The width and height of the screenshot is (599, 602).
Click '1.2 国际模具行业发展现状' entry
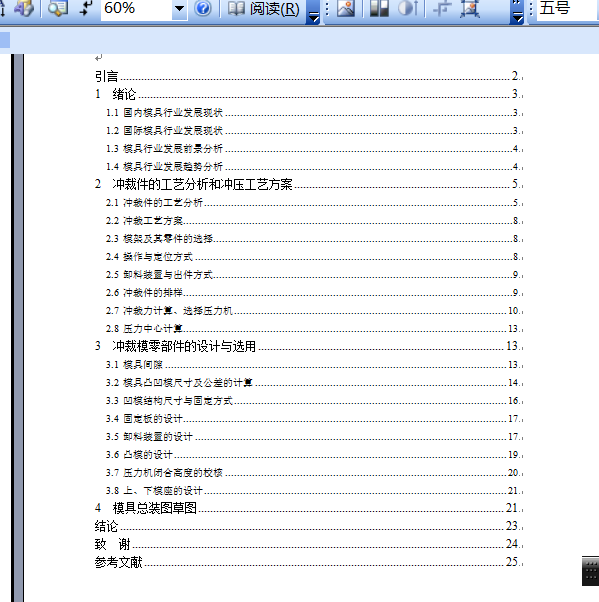point(314,131)
